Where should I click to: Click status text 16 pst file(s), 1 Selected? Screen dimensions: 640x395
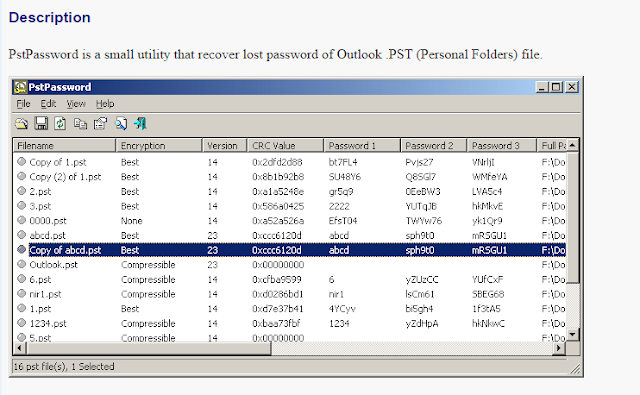[x=64, y=366]
